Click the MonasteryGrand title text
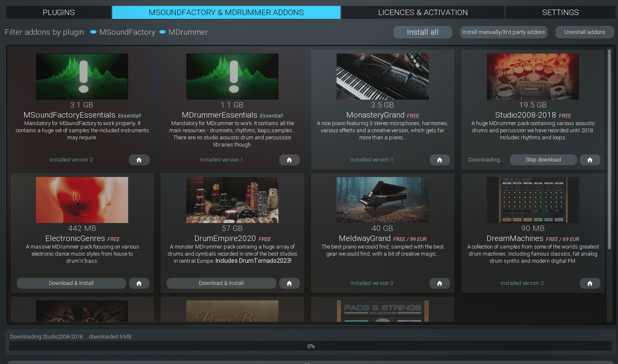The height and width of the screenshot is (364, 618). [375, 115]
